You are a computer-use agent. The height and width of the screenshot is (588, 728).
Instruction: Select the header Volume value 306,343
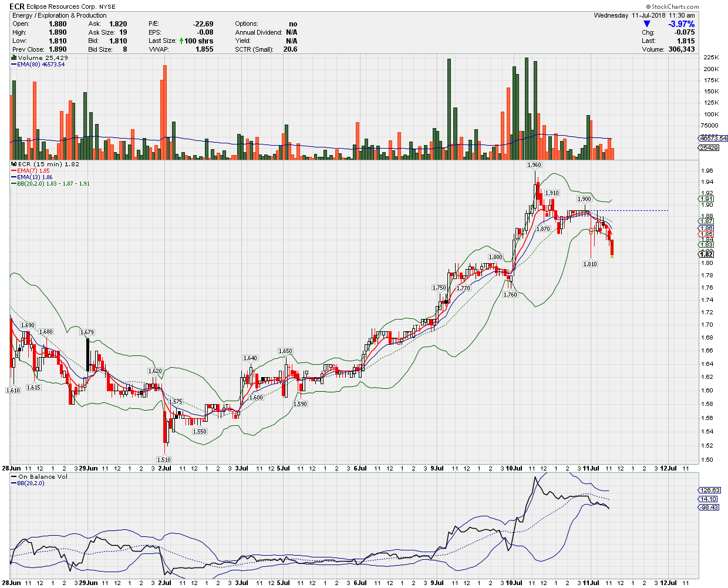(x=682, y=49)
